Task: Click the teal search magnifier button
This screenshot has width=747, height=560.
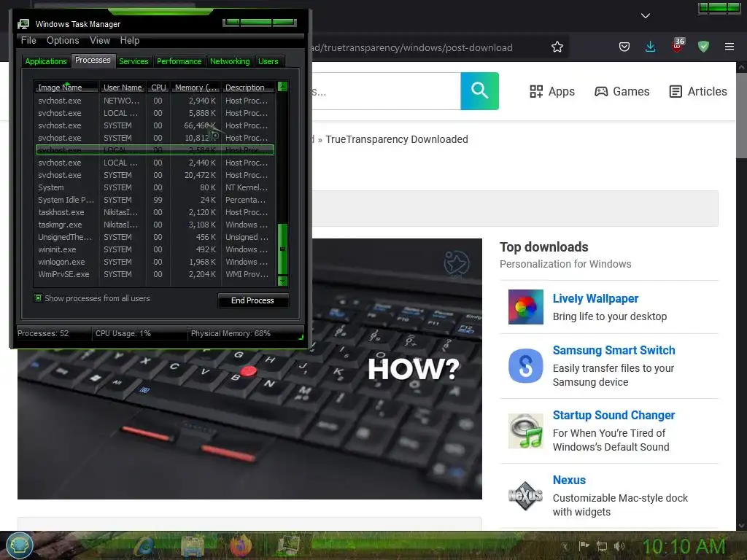Action: click(480, 91)
